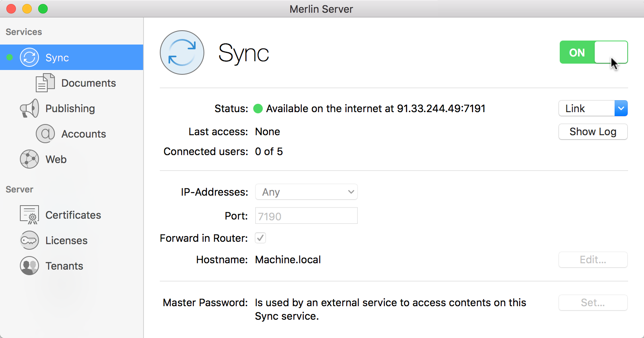The image size is (644, 338).
Task: Open Accounts label under Publishing
Action: point(83,134)
